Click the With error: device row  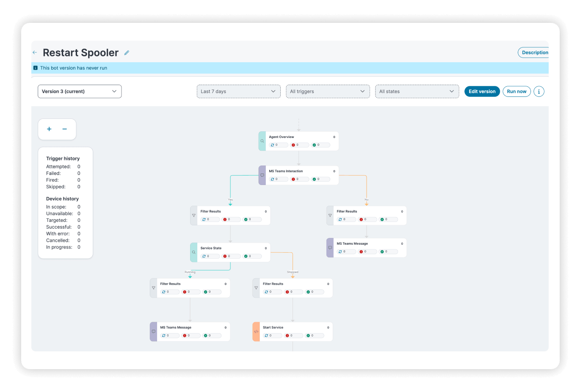point(63,234)
